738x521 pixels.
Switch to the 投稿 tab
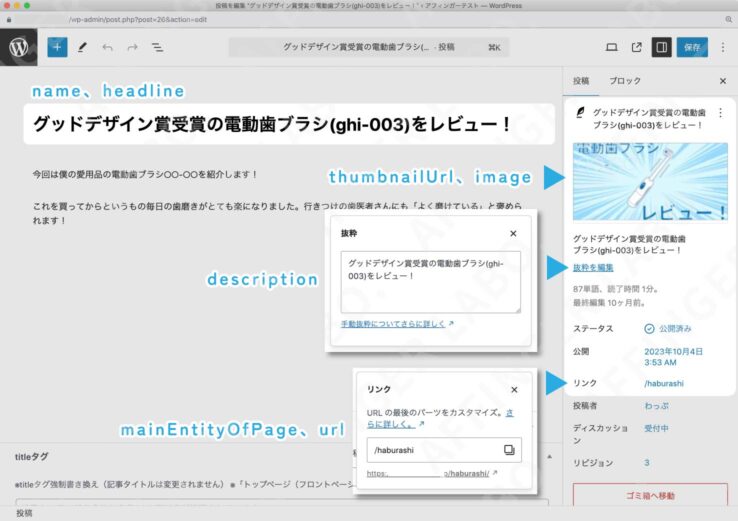[x=581, y=81]
